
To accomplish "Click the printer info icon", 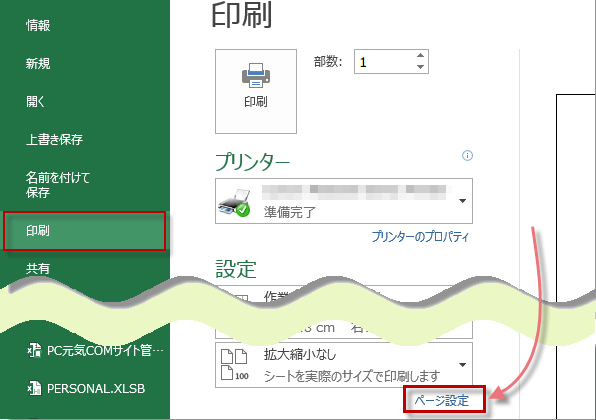I will click(x=467, y=155).
